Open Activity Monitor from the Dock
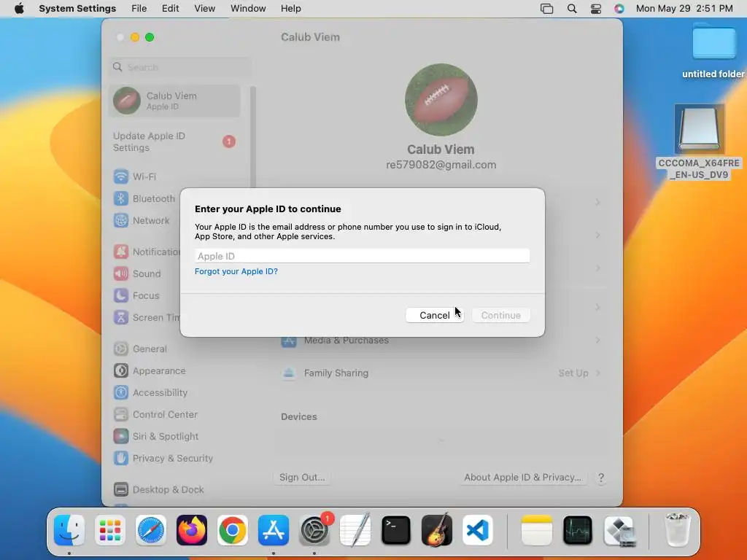The height and width of the screenshot is (560, 747). [578, 530]
